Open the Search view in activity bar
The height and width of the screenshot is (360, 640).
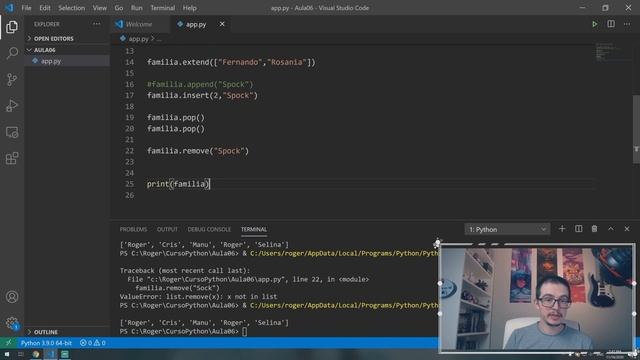(12, 53)
